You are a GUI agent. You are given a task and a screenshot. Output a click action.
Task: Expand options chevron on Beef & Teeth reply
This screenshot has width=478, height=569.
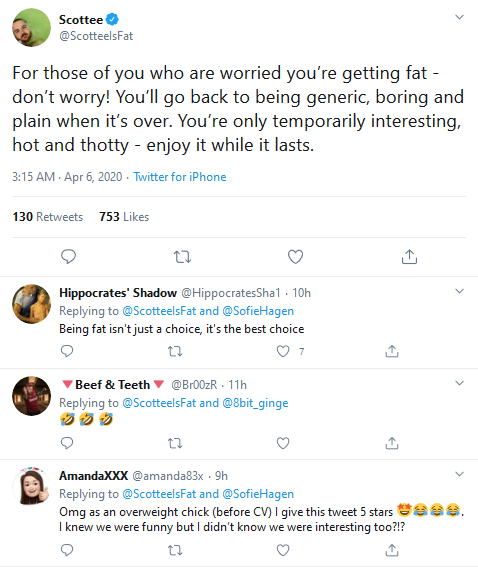pos(459,383)
